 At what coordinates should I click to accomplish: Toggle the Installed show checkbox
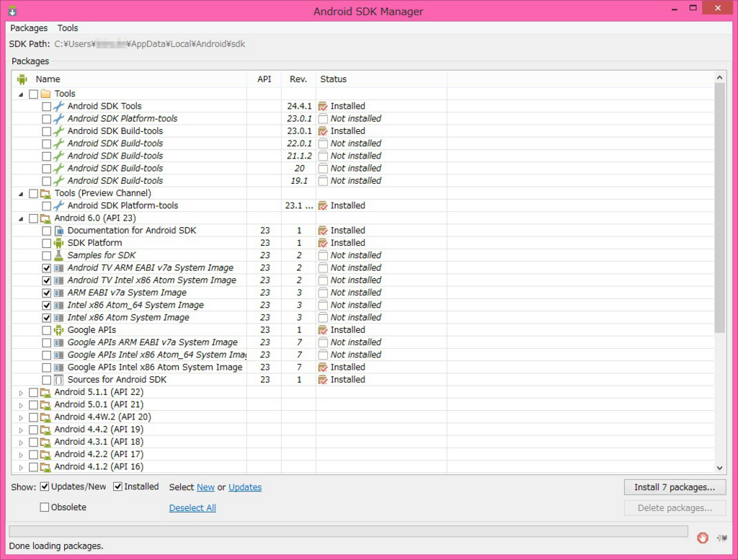tap(117, 486)
